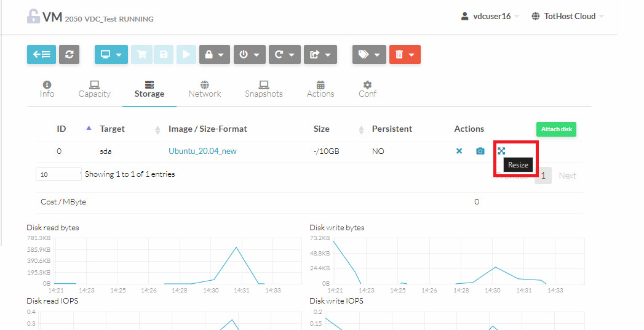Click the Disk read IOPS chart title
Screen dimensions: 644x330
[52, 301]
